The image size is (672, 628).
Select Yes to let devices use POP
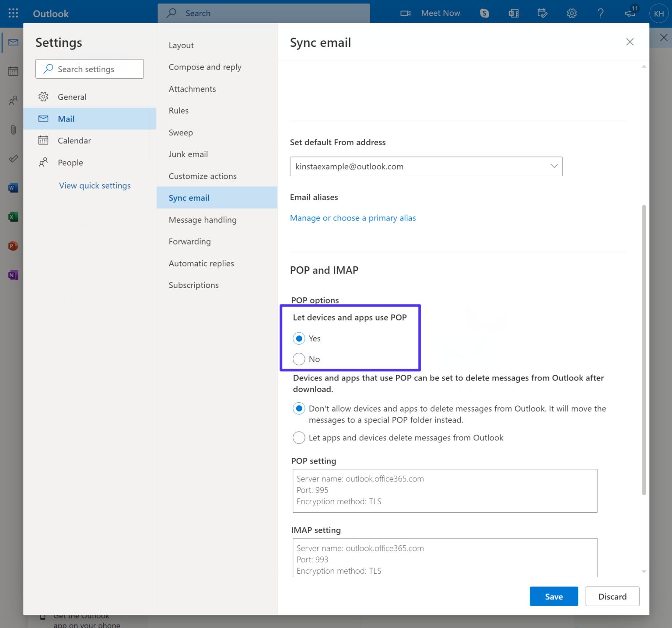299,338
